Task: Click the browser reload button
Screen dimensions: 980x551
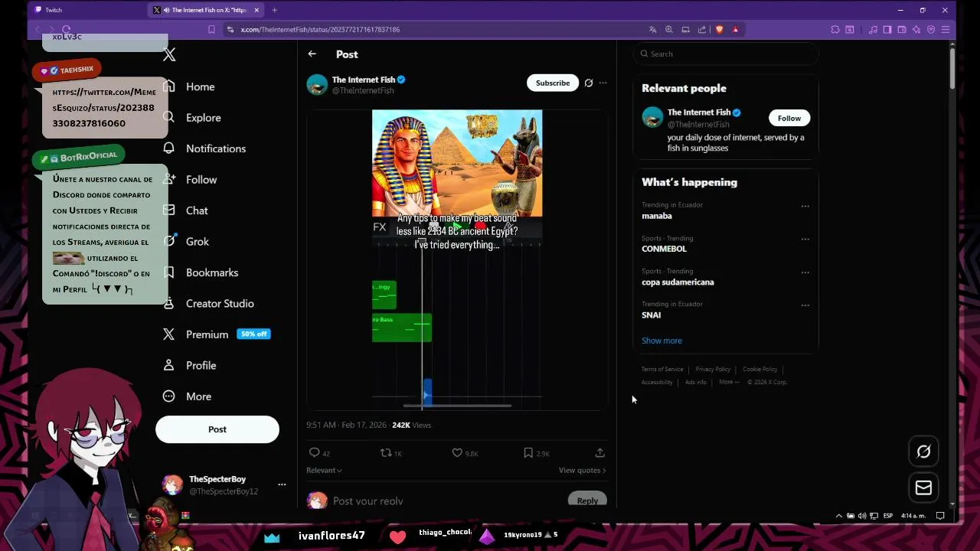Action: (67, 29)
